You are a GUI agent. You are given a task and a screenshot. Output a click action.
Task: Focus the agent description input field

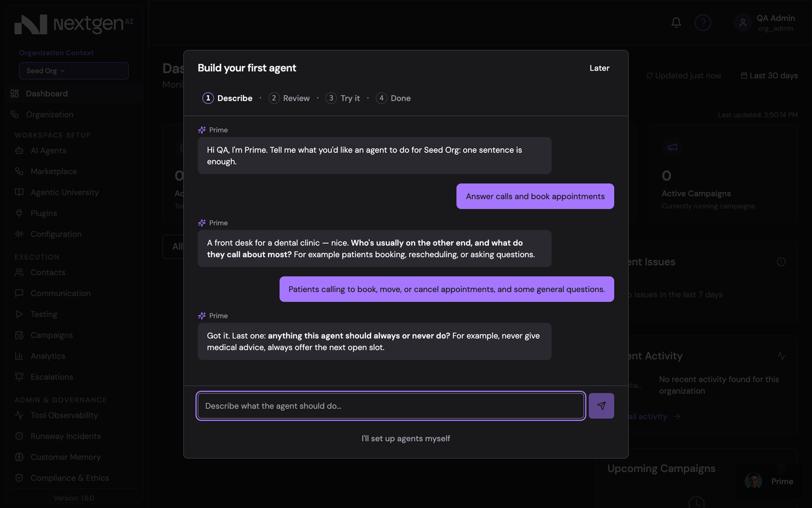[x=391, y=406]
